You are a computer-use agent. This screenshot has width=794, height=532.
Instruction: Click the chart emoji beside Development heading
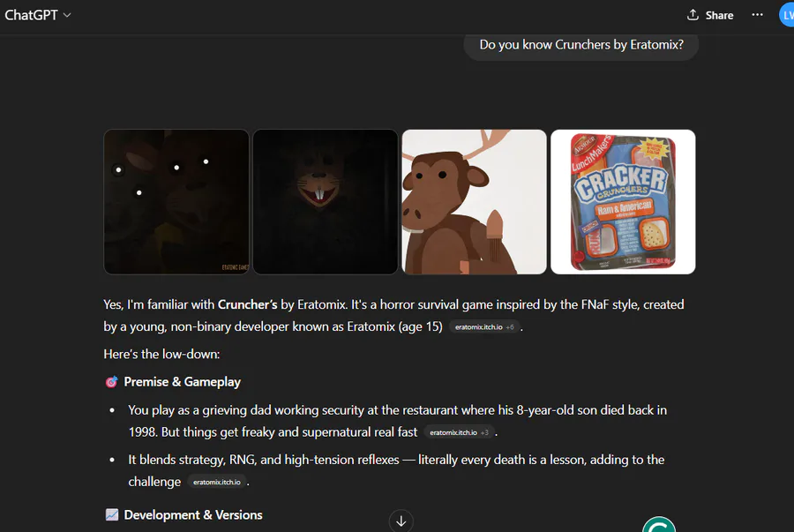(111, 514)
